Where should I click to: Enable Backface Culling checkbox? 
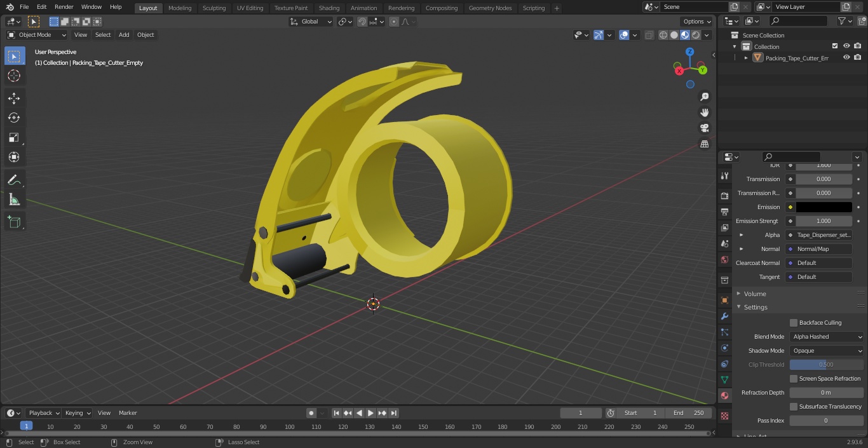tap(794, 323)
